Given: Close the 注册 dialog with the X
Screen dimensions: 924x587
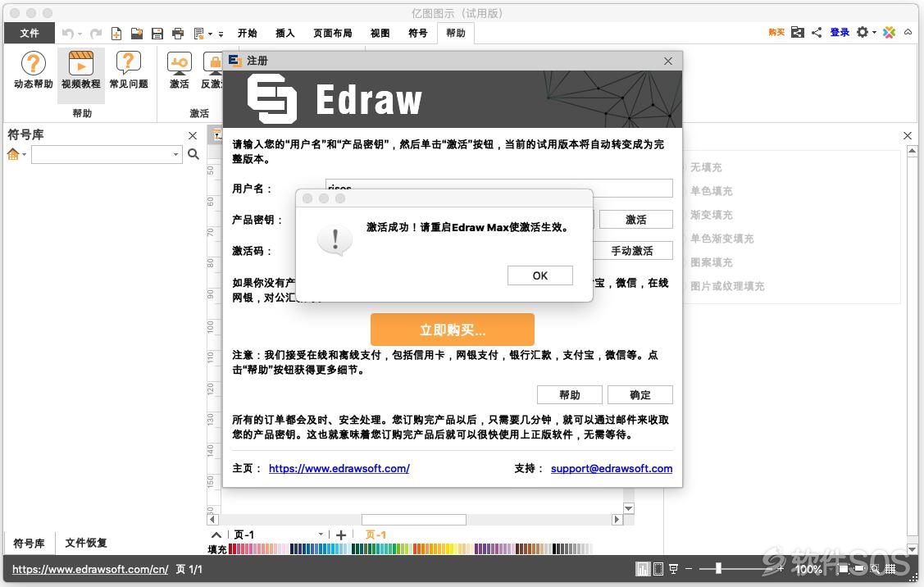Looking at the screenshot, I should click(x=667, y=61).
